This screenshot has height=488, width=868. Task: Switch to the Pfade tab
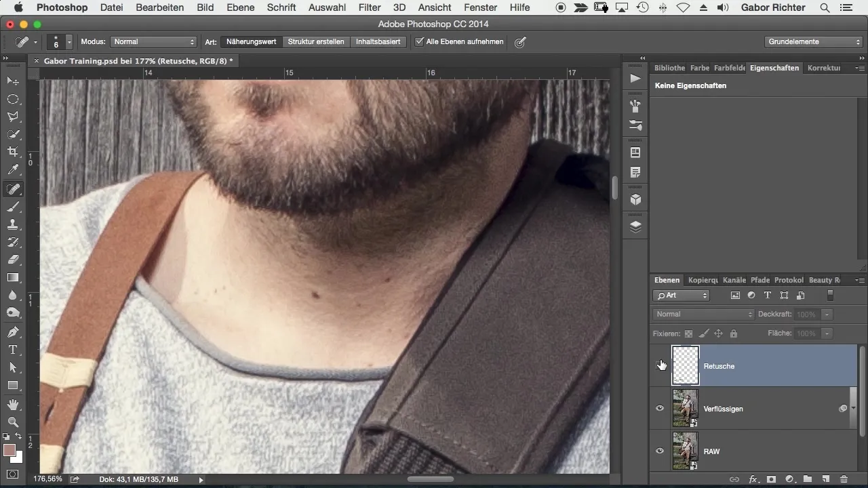[759, 280]
